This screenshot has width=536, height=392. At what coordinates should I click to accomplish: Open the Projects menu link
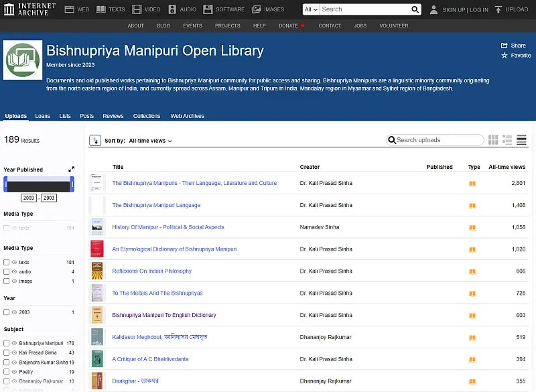tap(228, 25)
